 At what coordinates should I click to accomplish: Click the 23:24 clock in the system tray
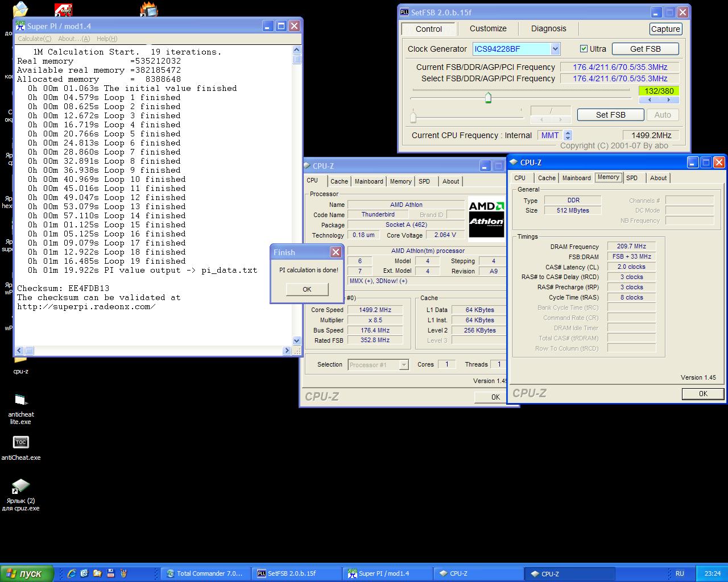point(712,573)
